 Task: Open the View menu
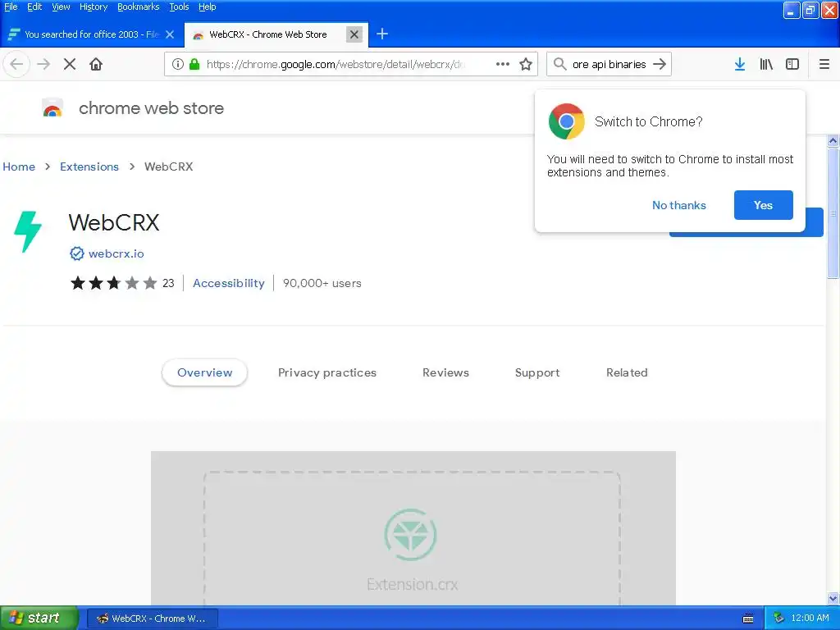(x=61, y=7)
